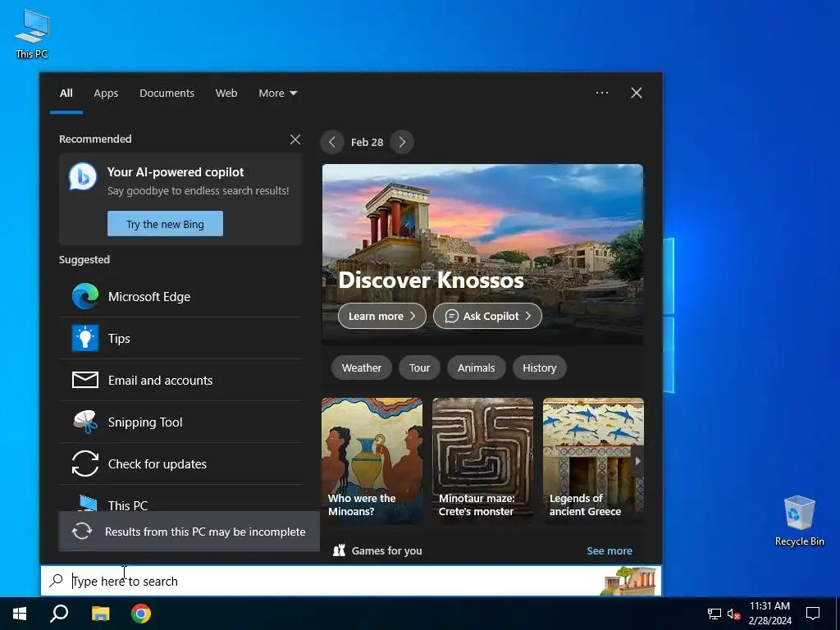This screenshot has height=630, width=840.
Task: Open the Minotaur maze card
Action: [482, 460]
